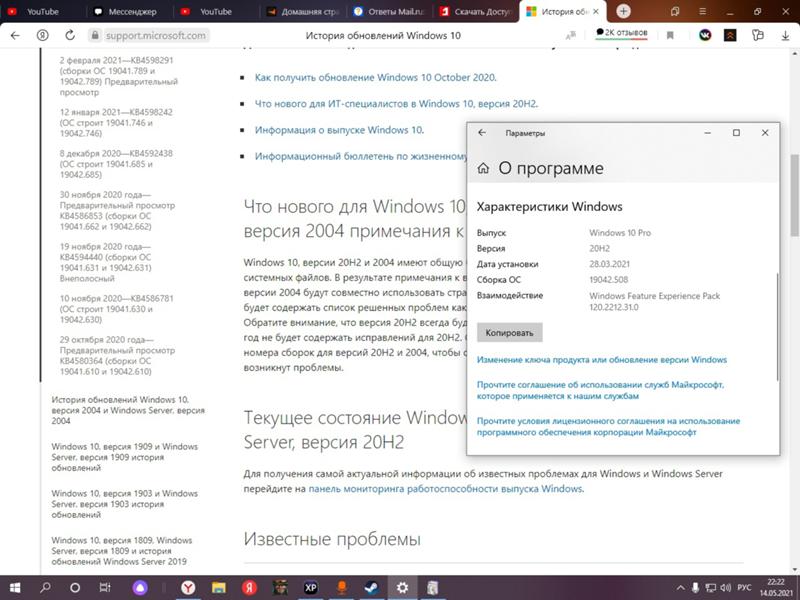Open sidebar История обновлений версия 2004
800x600 pixels.
click(x=128, y=410)
